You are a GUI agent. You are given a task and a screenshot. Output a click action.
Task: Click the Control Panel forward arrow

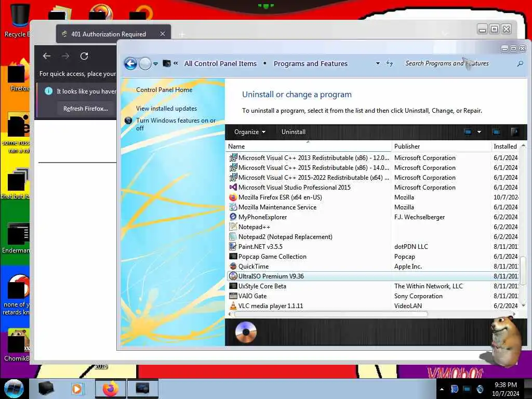(x=145, y=63)
